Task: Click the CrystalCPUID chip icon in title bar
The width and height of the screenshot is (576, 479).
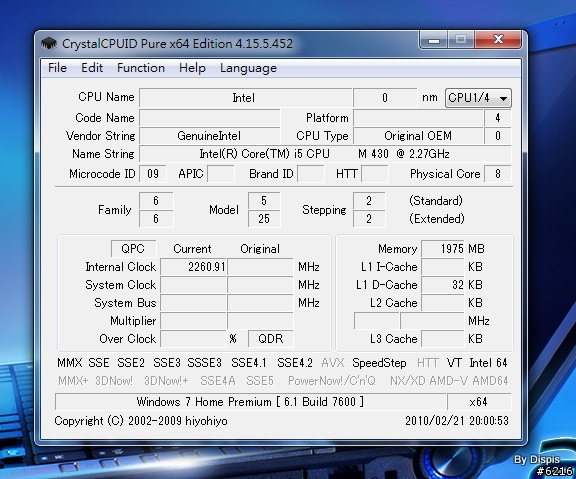Action: pos(49,44)
